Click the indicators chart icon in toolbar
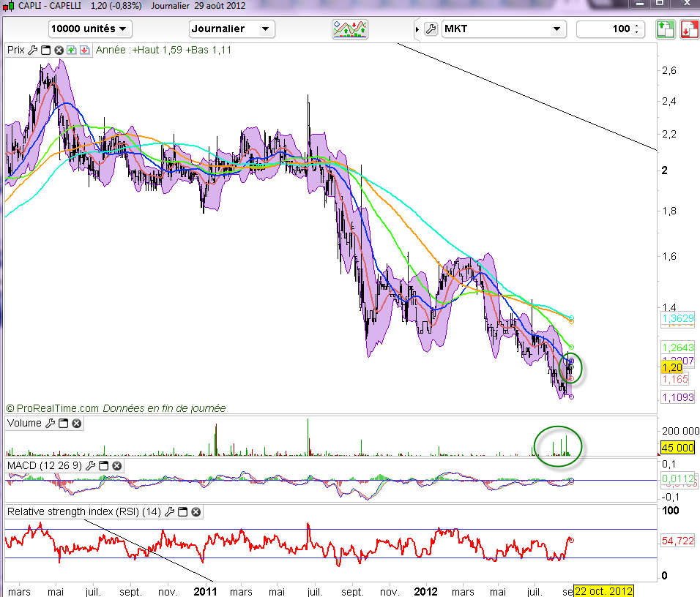This screenshot has height=597, width=700. (x=350, y=29)
